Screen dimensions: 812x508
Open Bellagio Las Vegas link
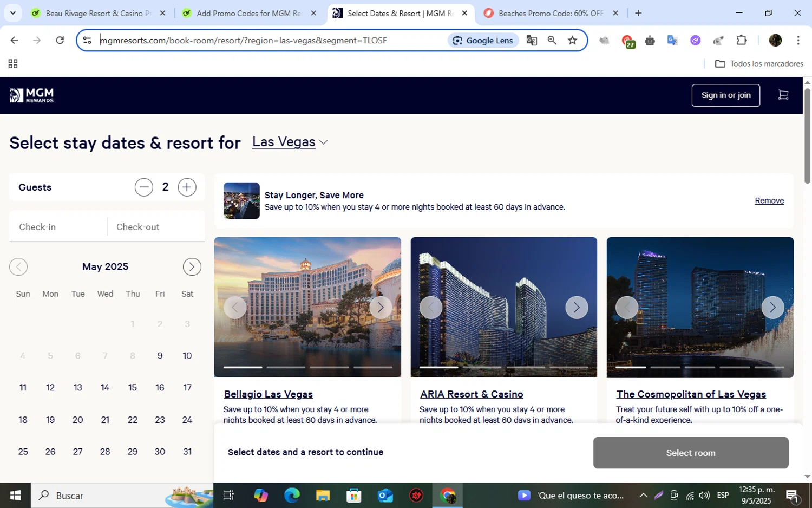269,394
